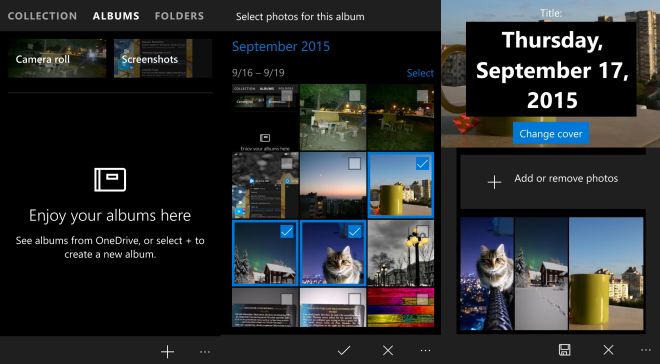
Task: Open the snowy cabin photo in the album
Action: [541, 274]
